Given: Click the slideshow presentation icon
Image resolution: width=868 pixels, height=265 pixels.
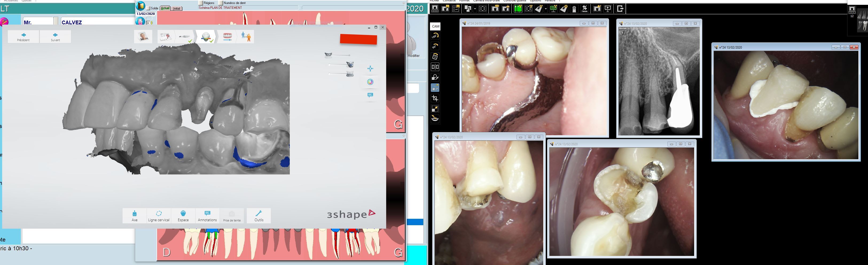Looking at the screenshot, I should tap(608, 9).
